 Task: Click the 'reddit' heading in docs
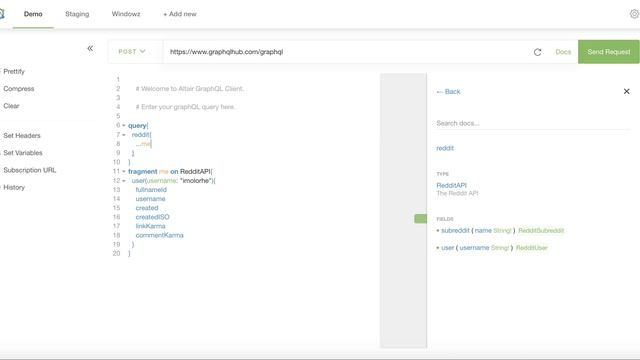445,148
